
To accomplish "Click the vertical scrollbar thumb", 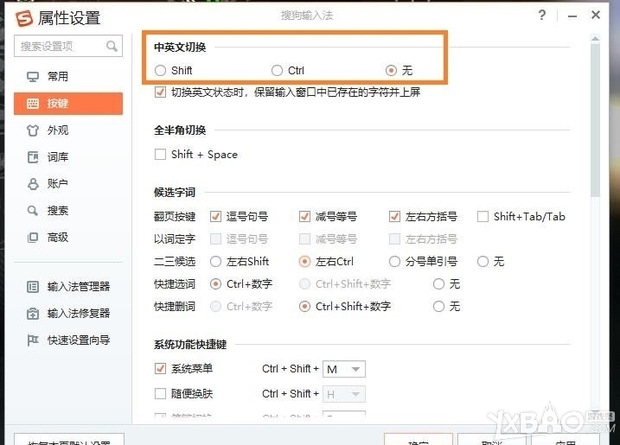I will (595, 121).
